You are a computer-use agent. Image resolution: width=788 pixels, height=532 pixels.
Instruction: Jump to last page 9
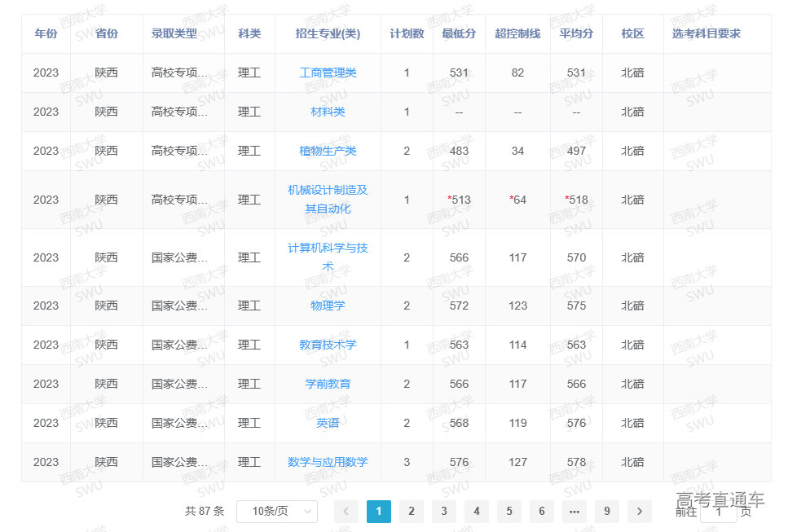tap(607, 512)
